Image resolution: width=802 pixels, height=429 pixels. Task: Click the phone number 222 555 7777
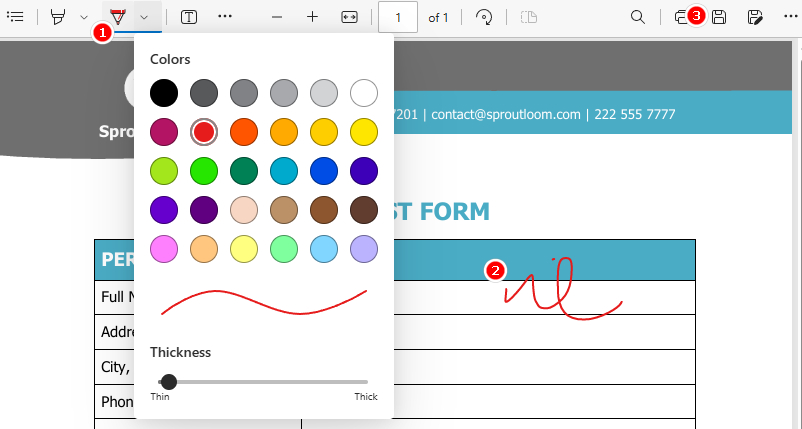pos(635,114)
